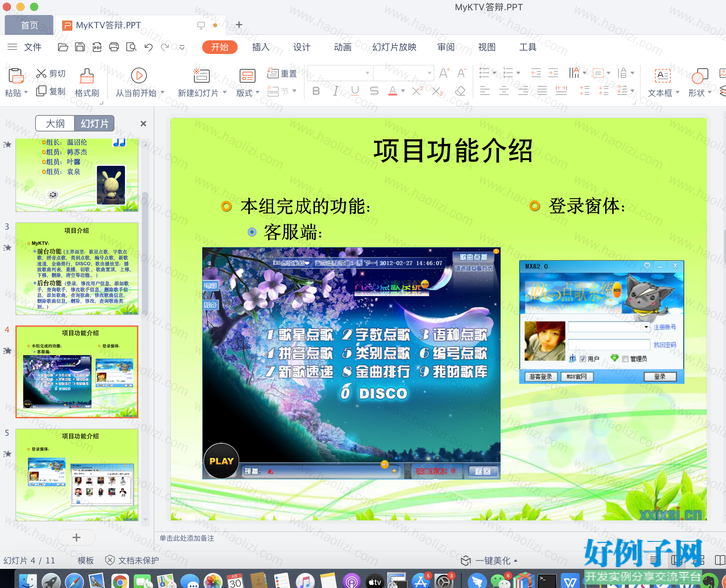Click the print icon

coord(114,47)
